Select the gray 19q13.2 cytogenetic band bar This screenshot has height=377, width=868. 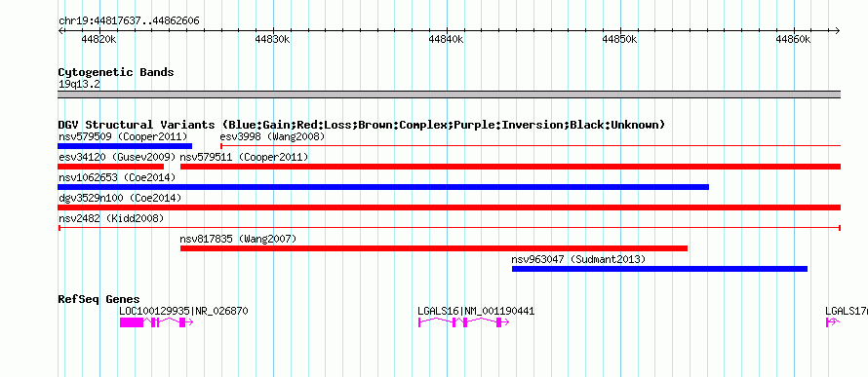tap(450, 94)
